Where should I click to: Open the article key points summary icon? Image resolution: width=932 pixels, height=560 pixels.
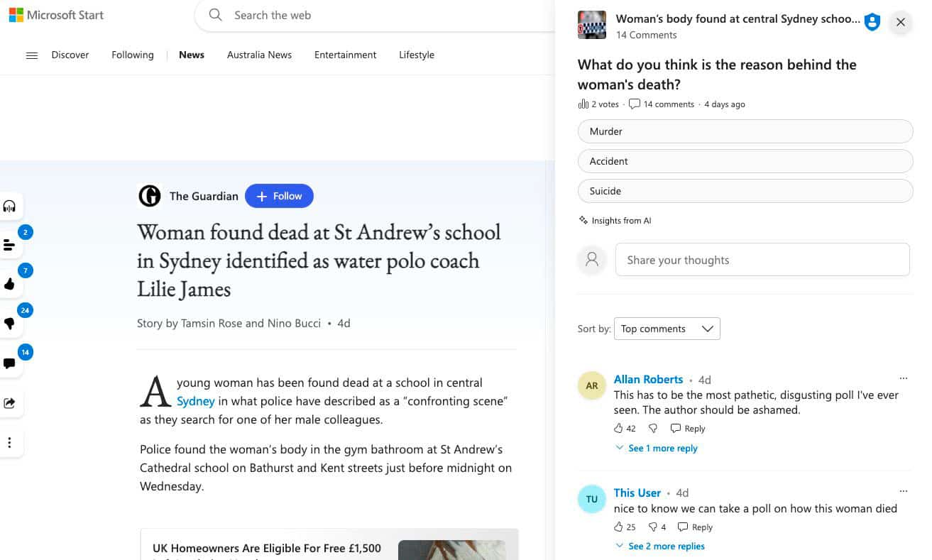[x=10, y=245]
